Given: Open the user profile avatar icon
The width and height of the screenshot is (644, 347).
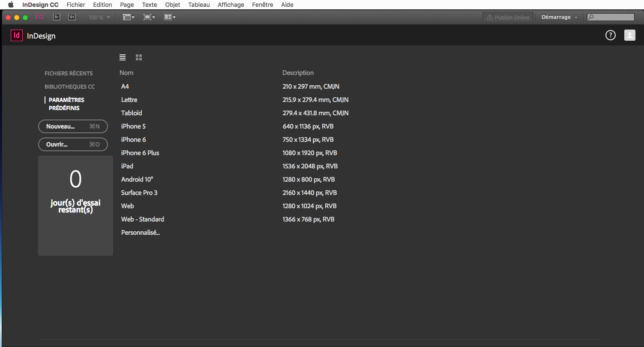Looking at the screenshot, I should tap(629, 36).
